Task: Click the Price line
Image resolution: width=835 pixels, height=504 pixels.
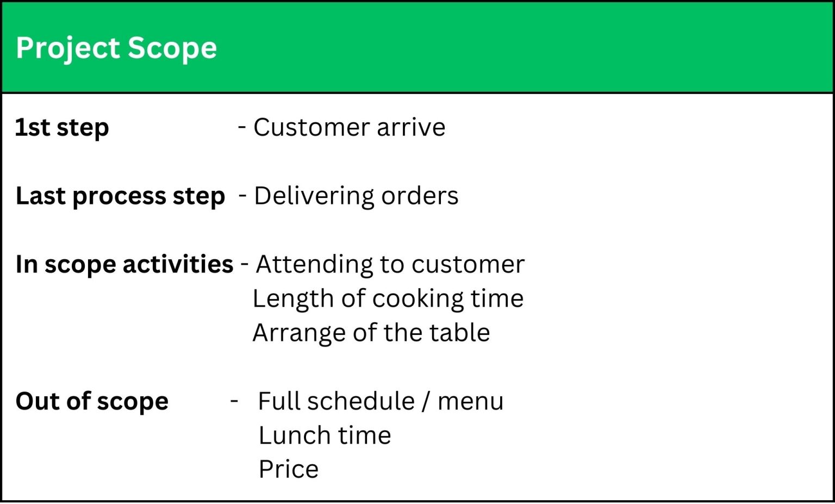Action: pos(288,470)
